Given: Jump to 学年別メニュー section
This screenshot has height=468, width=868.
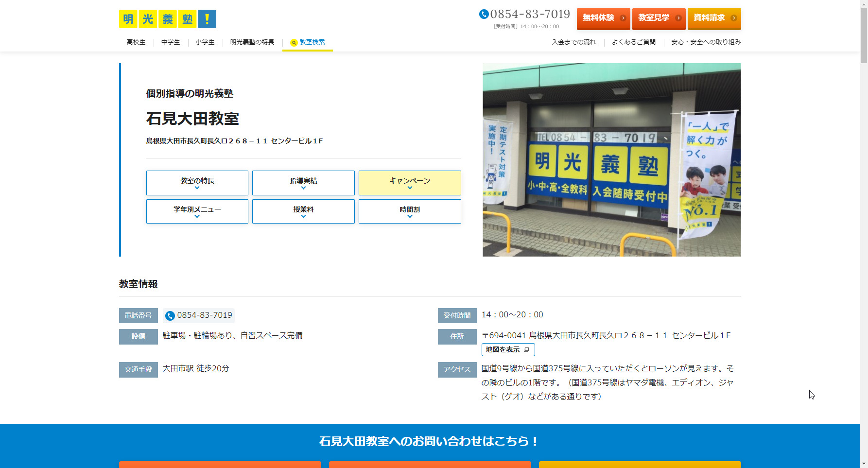Looking at the screenshot, I should [x=197, y=211].
